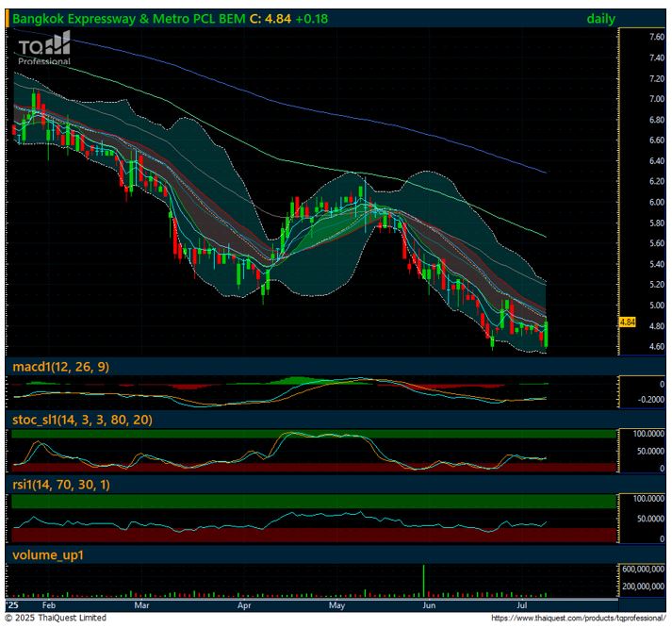Click the Apr label on the time axis
Screen dimensions: 672x628
pyautogui.click(x=244, y=605)
